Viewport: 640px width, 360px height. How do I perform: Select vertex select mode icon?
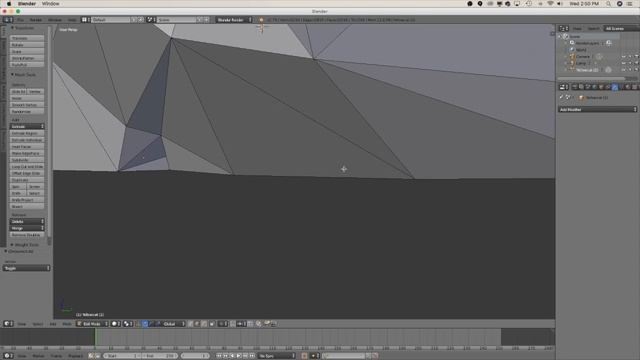click(191, 324)
